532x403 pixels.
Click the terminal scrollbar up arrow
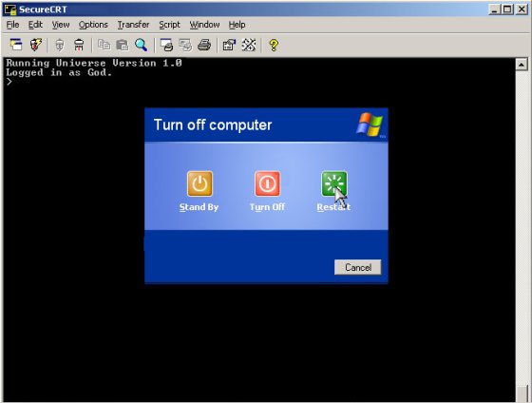tap(522, 65)
